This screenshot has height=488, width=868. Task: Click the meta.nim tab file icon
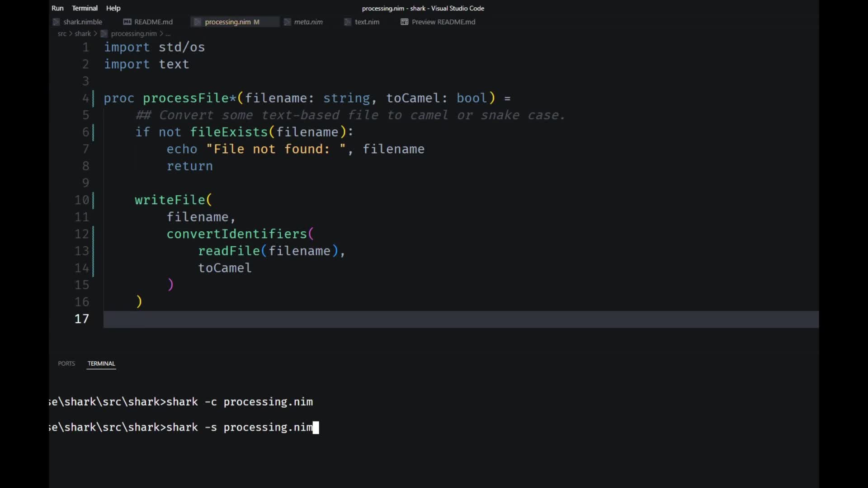(x=287, y=22)
